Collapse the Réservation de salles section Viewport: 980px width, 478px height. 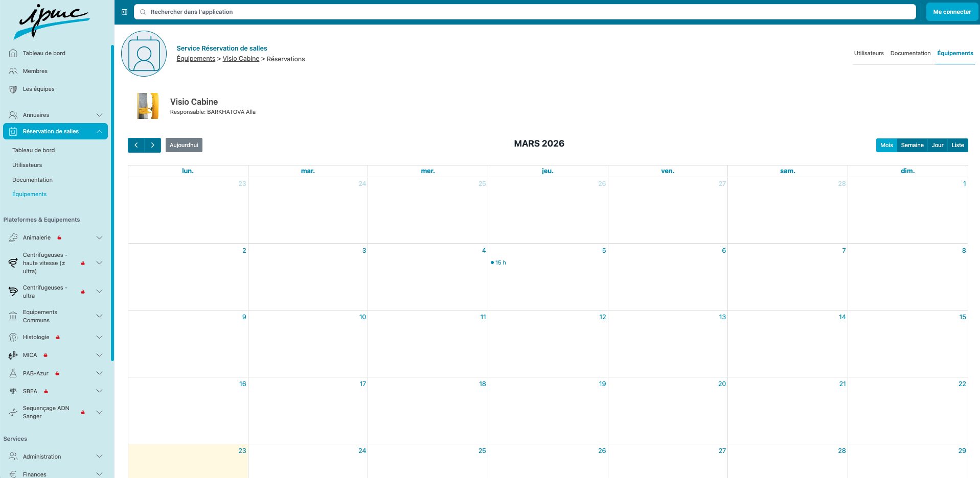[100, 131]
